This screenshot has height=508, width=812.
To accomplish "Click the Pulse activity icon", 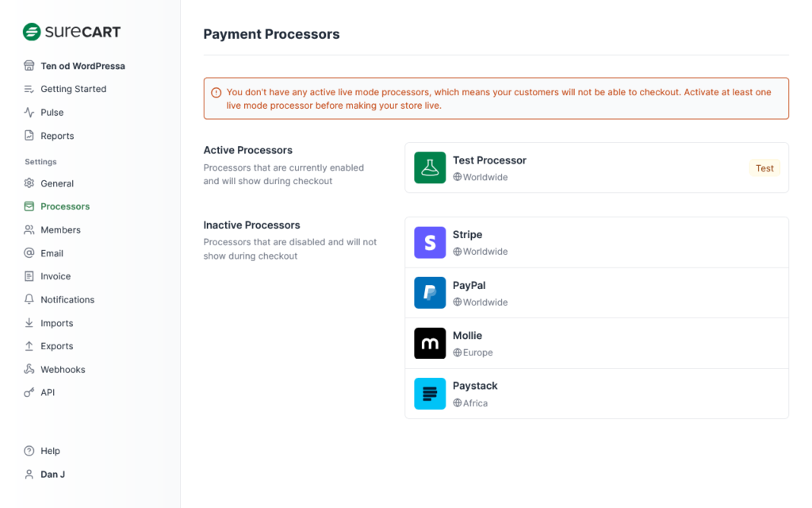I will click(29, 112).
